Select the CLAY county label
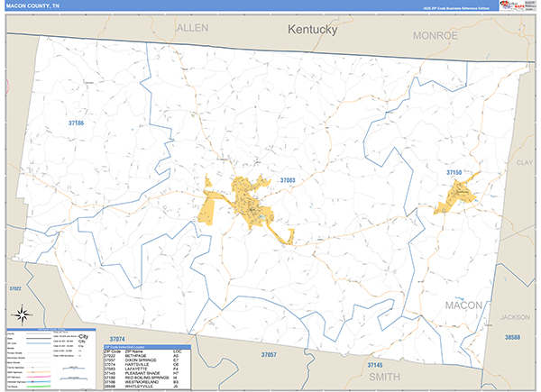This screenshot has width=541, height=392. pos(525,162)
